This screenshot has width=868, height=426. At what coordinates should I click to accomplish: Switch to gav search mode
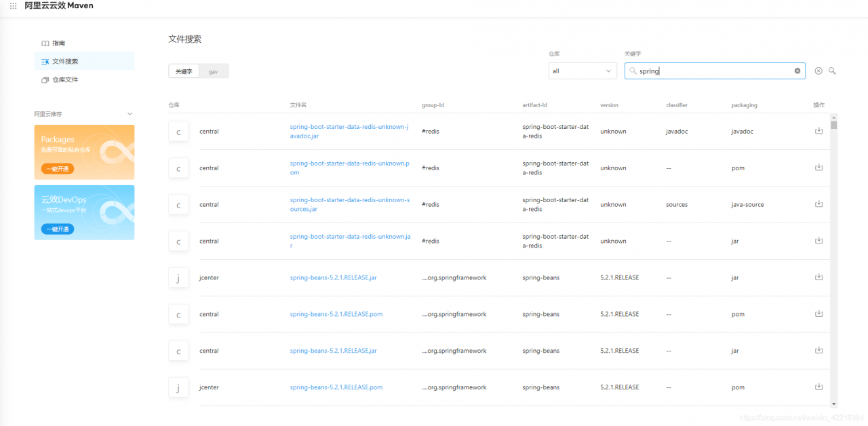[214, 71]
